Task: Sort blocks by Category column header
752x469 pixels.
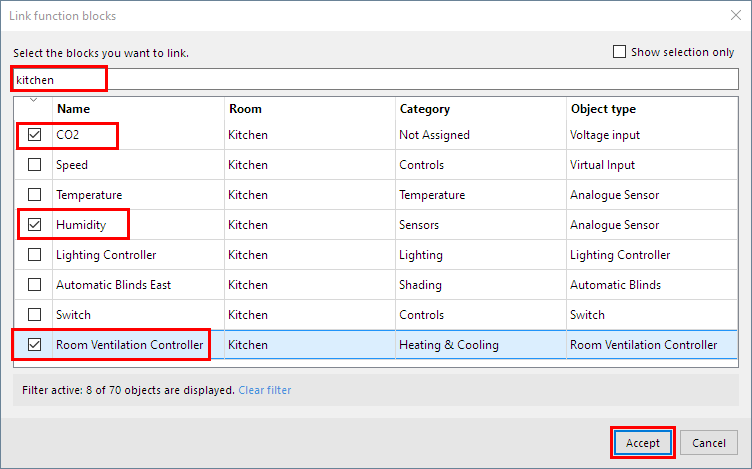Action: coord(425,109)
